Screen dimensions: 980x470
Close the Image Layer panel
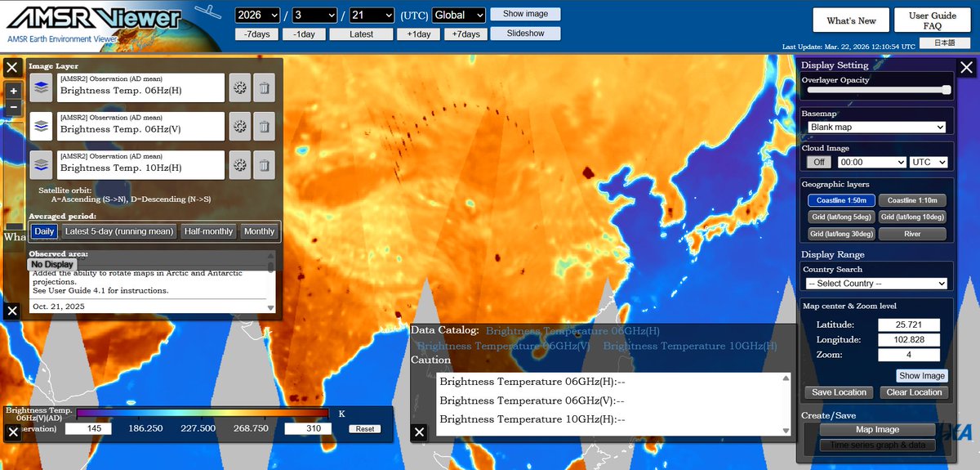[x=11, y=67]
